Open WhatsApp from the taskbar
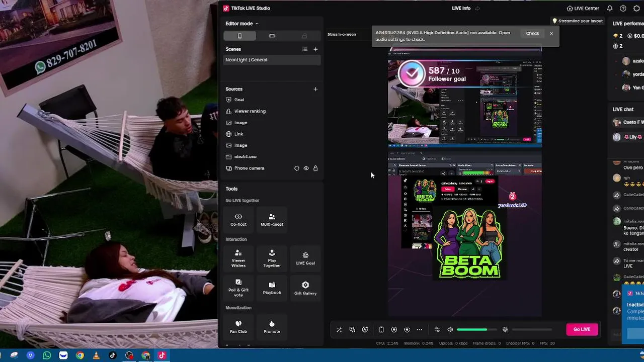This screenshot has width=644, height=362. (x=47, y=355)
